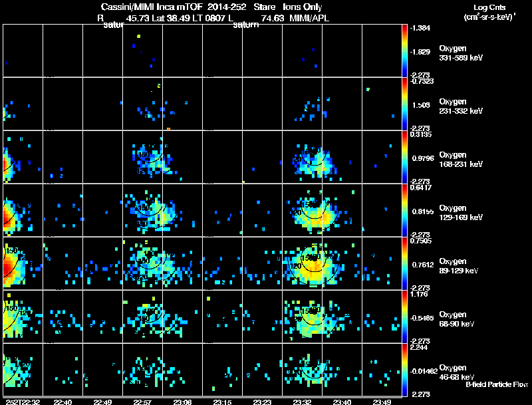Click the '74.63' L-shell value
Screen dimensions: 532x405
coord(273,18)
